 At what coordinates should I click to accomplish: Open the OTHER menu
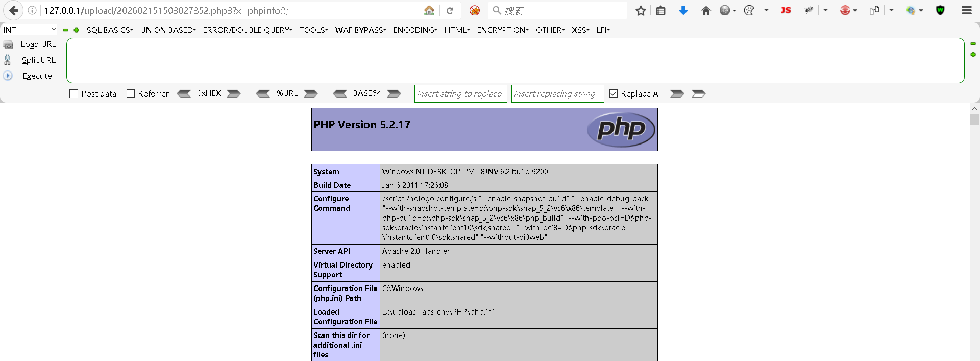551,30
